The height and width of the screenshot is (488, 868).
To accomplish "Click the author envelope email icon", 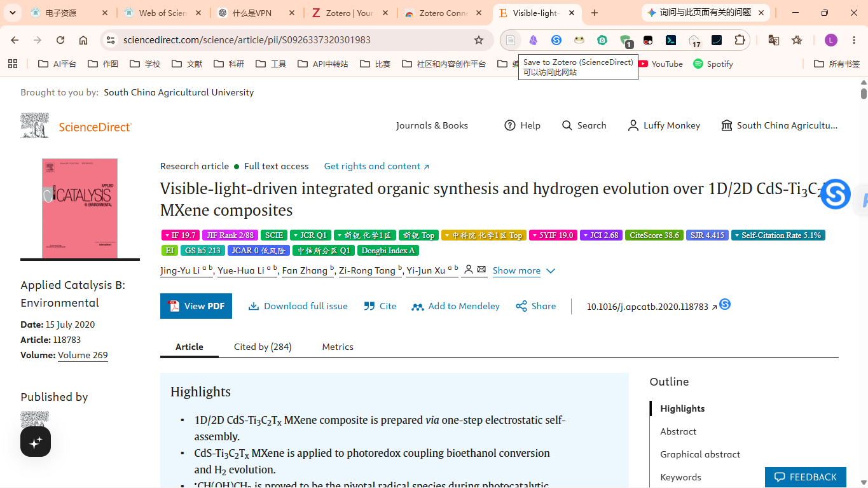I will [x=482, y=270].
